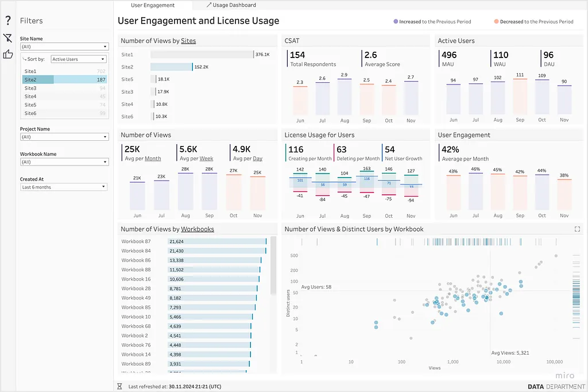Click the 154 Total Respondents value
The height and width of the screenshot is (392, 588).
297,55
